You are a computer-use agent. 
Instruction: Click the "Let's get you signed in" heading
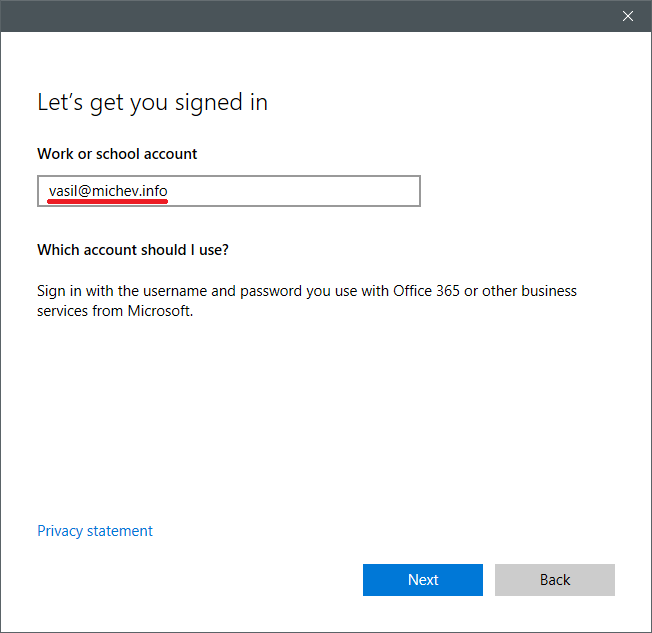tap(152, 102)
